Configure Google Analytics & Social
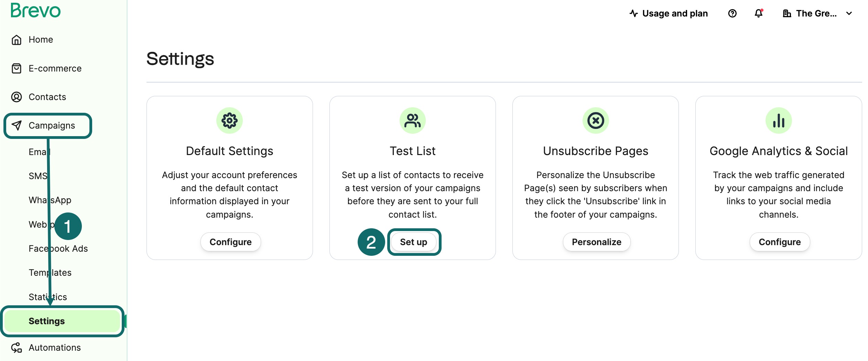Image resolution: width=868 pixels, height=361 pixels. pyautogui.click(x=779, y=242)
